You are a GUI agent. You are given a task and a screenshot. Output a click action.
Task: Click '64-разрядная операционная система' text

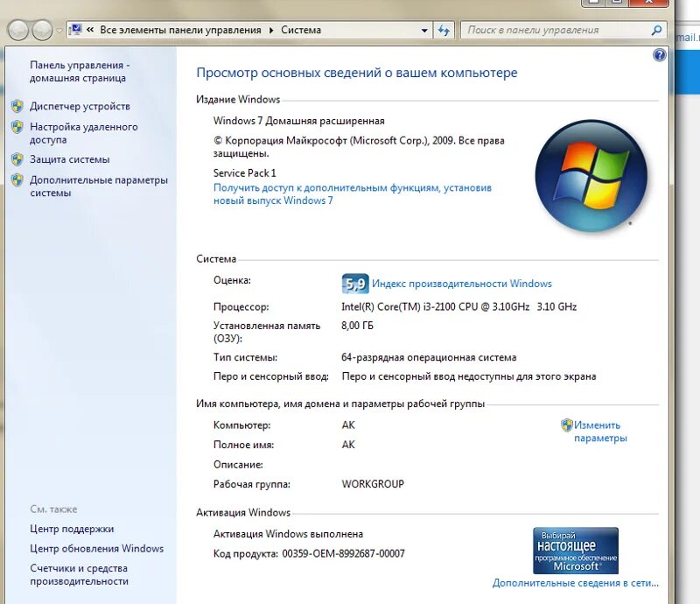[429, 357]
